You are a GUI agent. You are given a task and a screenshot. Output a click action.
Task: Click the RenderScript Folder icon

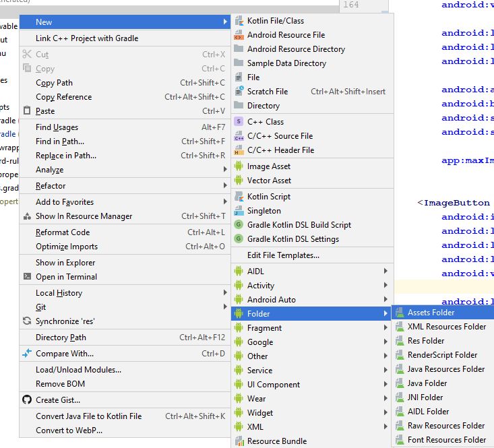click(x=400, y=355)
